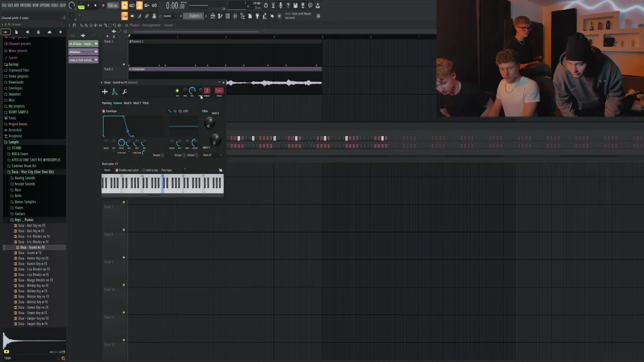Select the Mod Y envelope tab
Viewport: 644px width, 362px height.
[x=137, y=103]
